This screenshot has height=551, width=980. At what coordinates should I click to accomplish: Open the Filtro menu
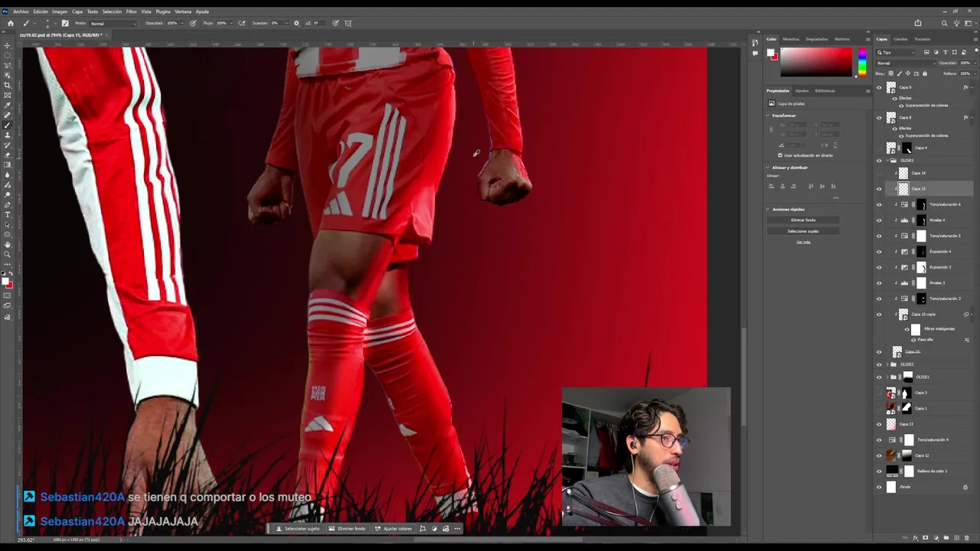131,11
